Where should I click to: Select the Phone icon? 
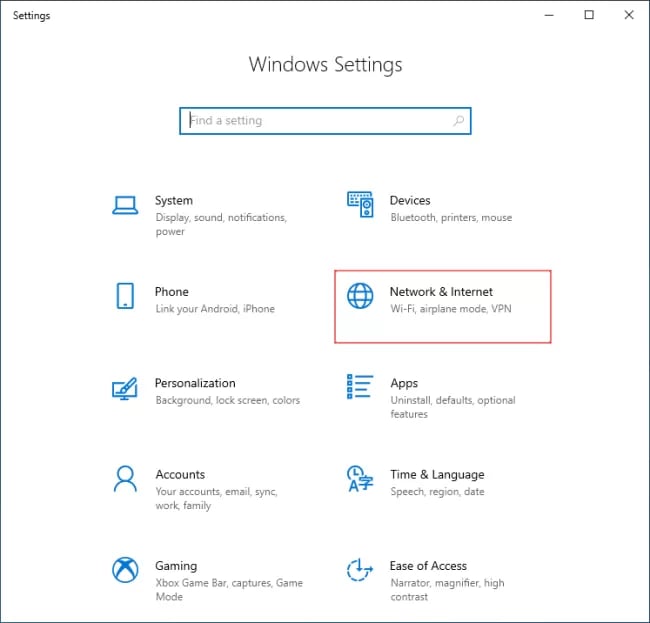[x=125, y=296]
